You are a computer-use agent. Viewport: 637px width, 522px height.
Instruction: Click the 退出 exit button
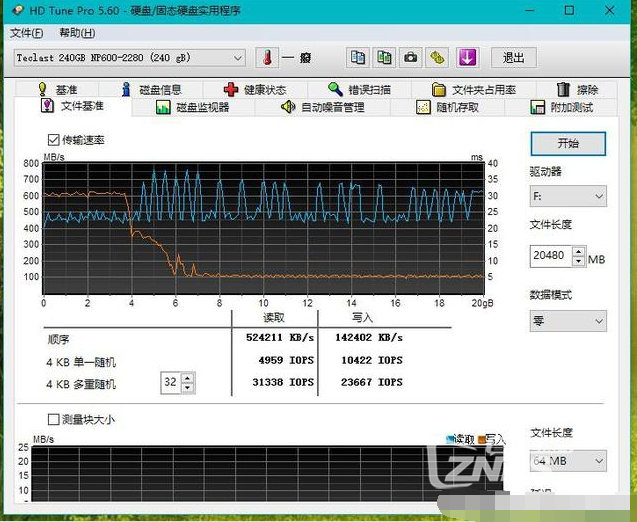(514, 58)
